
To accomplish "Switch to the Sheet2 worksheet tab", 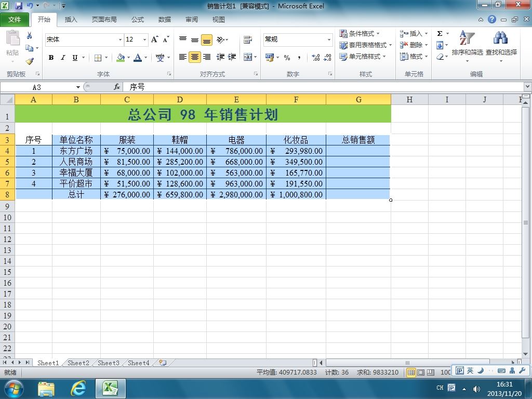I will pyautogui.click(x=78, y=363).
